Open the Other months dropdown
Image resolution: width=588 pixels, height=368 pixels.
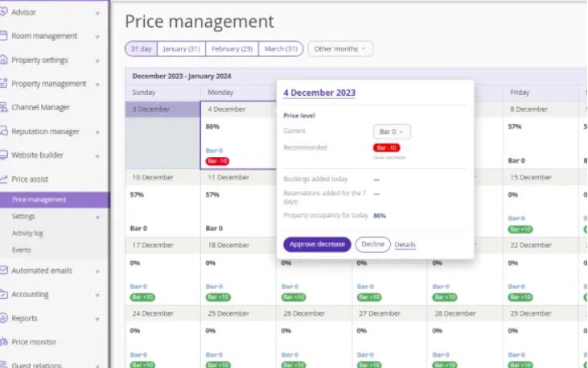coord(340,49)
